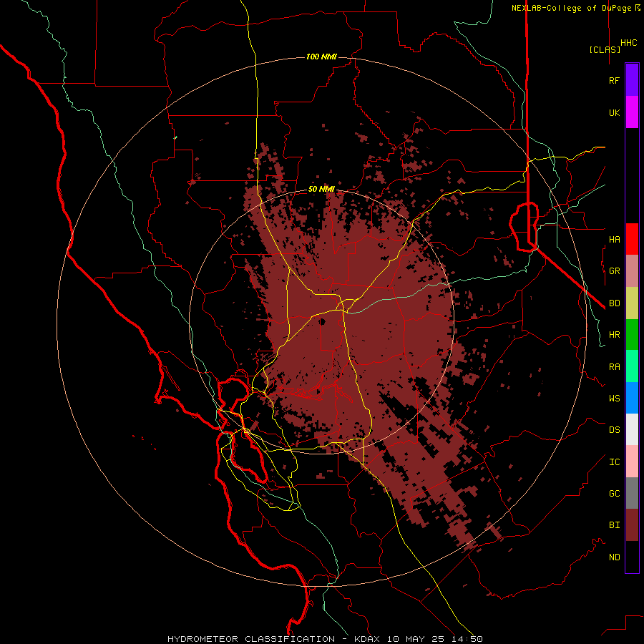Click the RA legend label
This screenshot has height=644, width=644.
pyautogui.click(x=614, y=367)
